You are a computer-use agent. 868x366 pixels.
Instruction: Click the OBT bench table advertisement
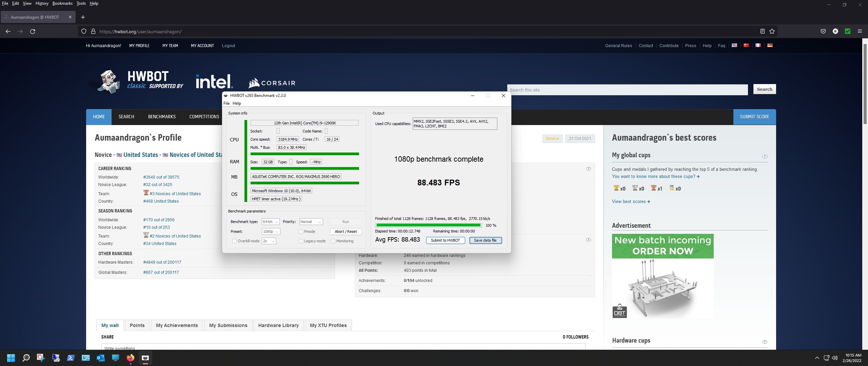(663, 276)
